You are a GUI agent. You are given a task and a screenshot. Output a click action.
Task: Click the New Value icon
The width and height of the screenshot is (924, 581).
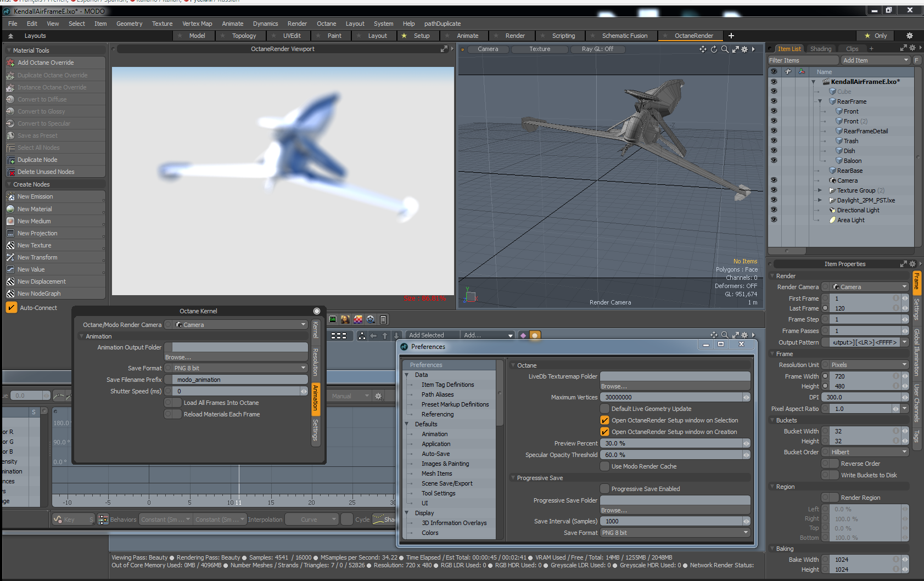click(x=10, y=269)
